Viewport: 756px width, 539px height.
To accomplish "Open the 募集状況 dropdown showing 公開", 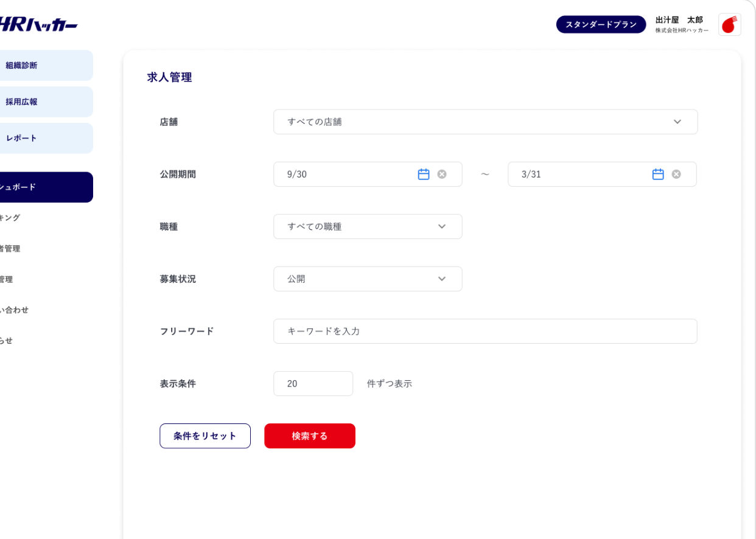I will point(368,279).
